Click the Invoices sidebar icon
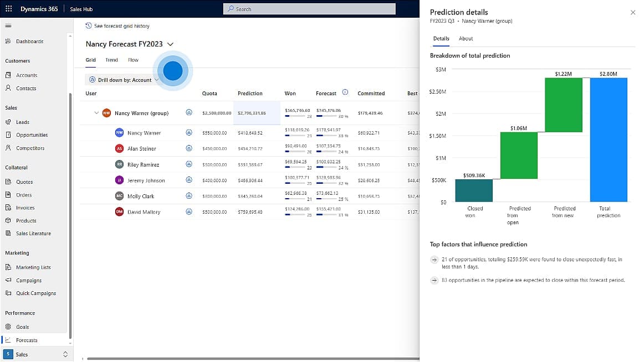The image size is (644, 362). [x=8, y=208]
